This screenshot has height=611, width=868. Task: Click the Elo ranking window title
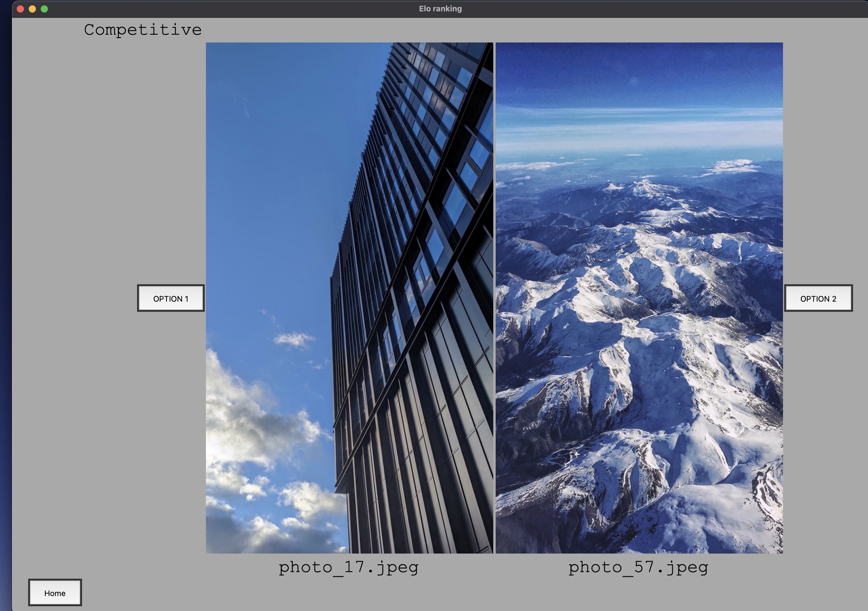[440, 9]
